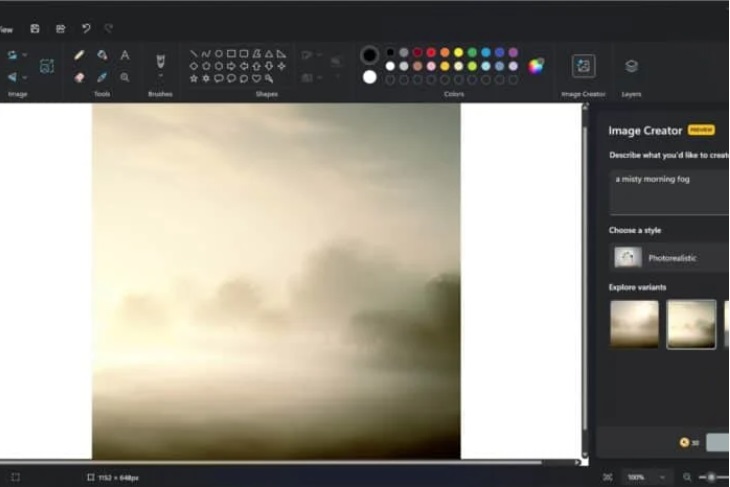
Task: Select Color 2 white circle
Action: [x=370, y=77]
